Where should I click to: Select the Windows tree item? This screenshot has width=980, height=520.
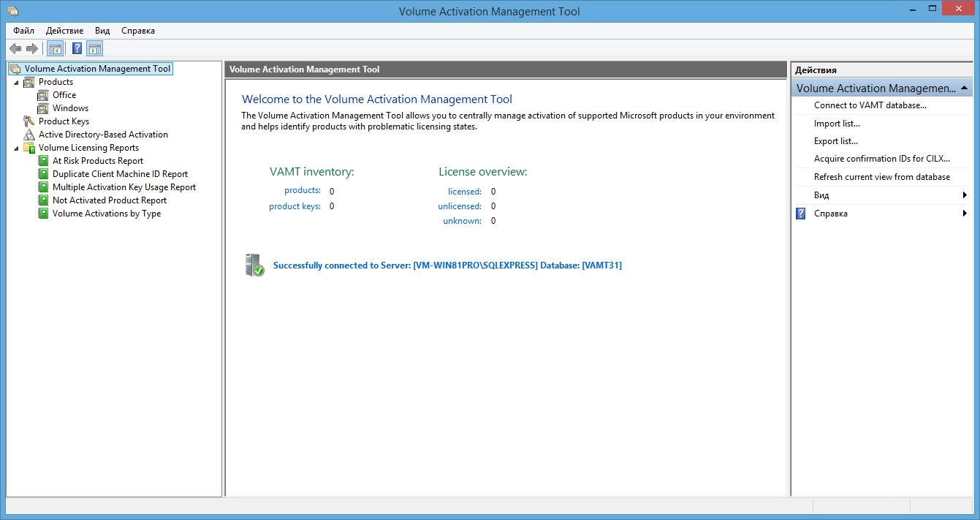click(x=70, y=108)
